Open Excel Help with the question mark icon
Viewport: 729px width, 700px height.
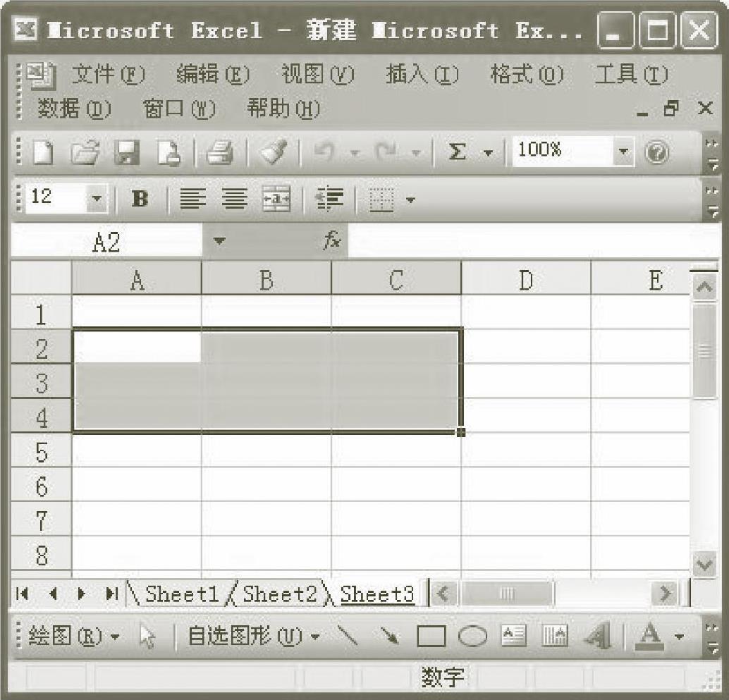[657, 152]
